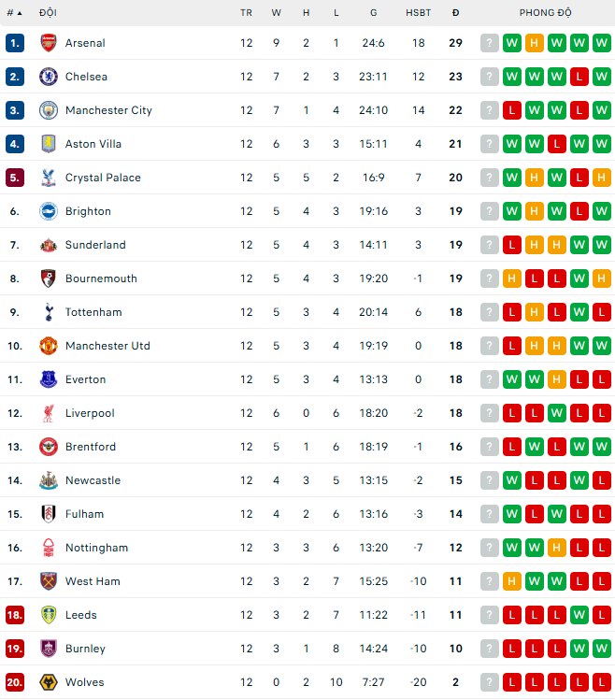Open the Manchester Utd team link
The width and height of the screenshot is (615, 700).
click(x=107, y=346)
